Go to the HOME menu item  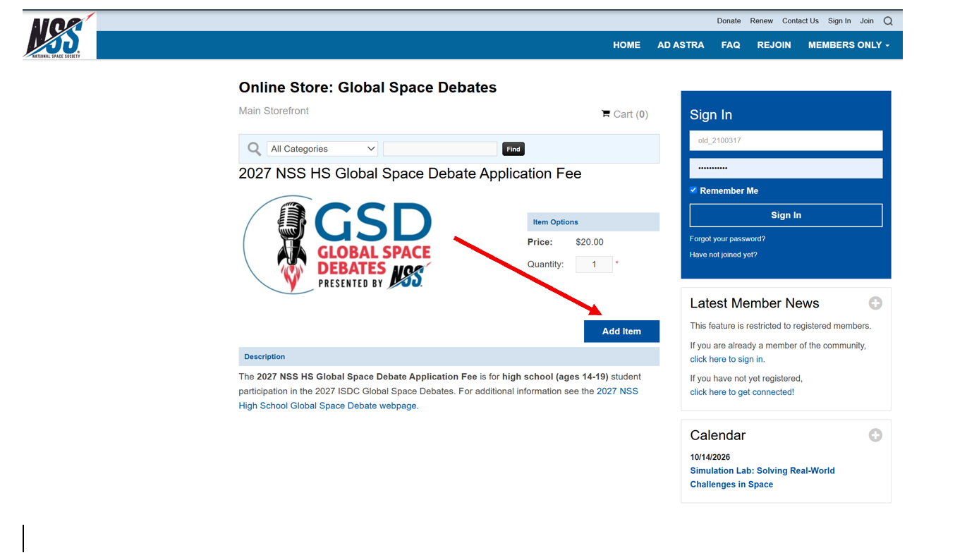(626, 44)
